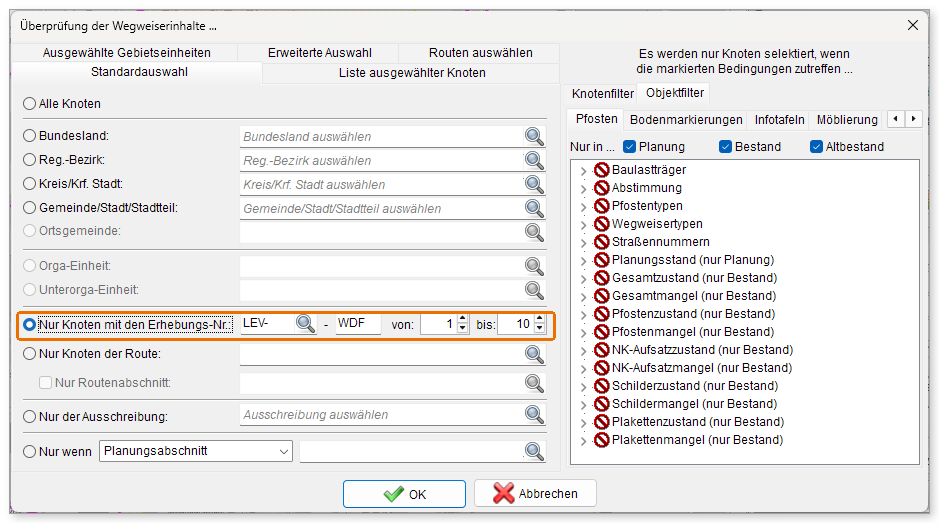The width and height of the screenshot is (939, 523).
Task: Click the Straßennummern prohibition icon
Action: (601, 242)
